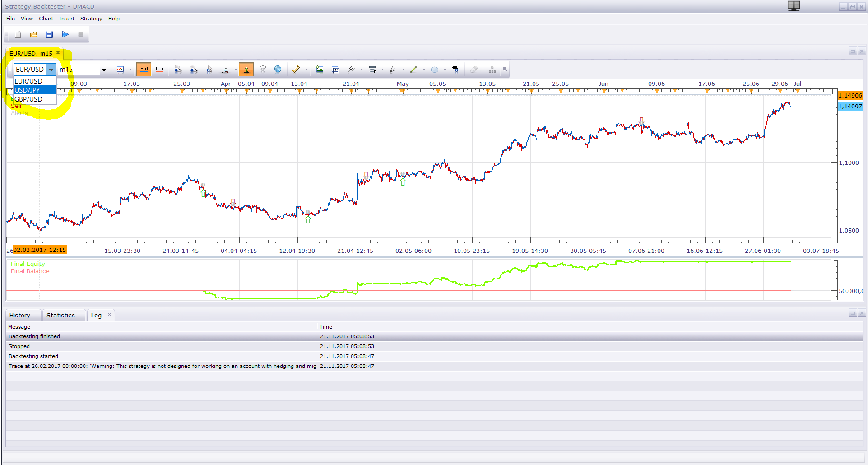Open file with the folder icon
The height and width of the screenshot is (465, 868).
click(33, 34)
